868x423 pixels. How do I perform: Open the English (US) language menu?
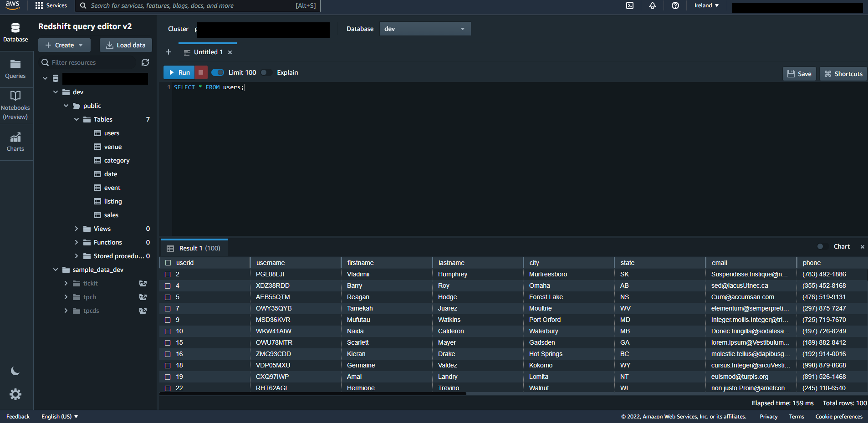tap(60, 417)
